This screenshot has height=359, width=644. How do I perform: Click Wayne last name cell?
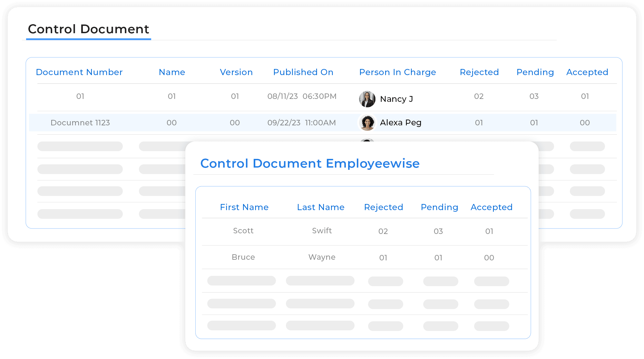pyautogui.click(x=322, y=257)
